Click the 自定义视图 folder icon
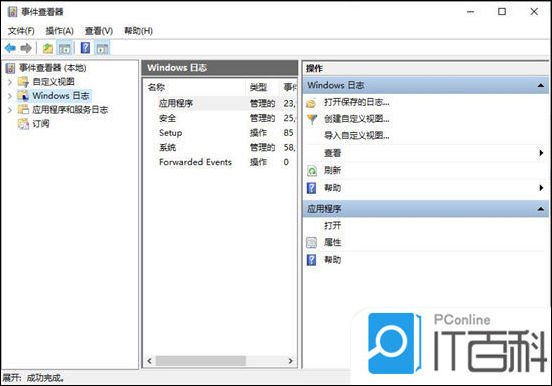The height and width of the screenshot is (386, 552). tap(24, 82)
